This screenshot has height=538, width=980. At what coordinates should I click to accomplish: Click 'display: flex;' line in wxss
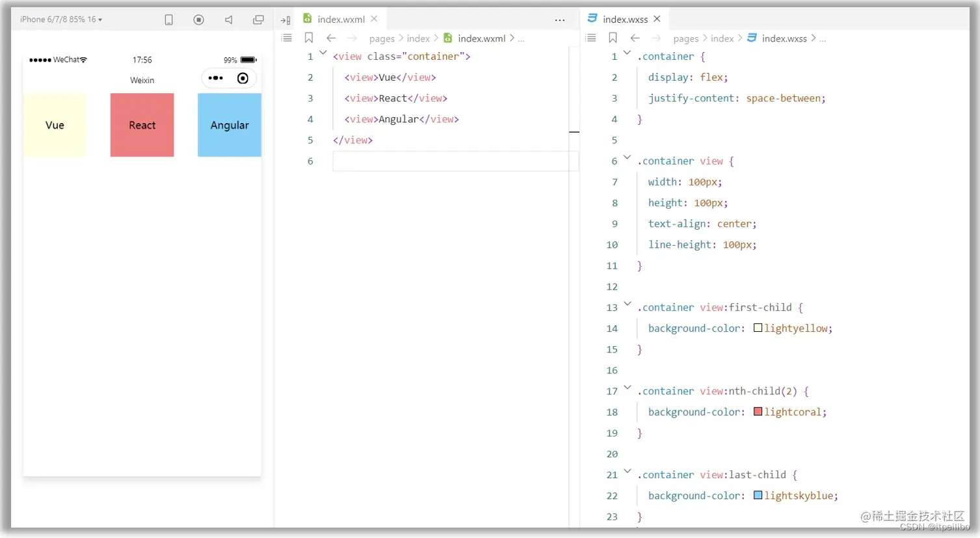(x=688, y=77)
